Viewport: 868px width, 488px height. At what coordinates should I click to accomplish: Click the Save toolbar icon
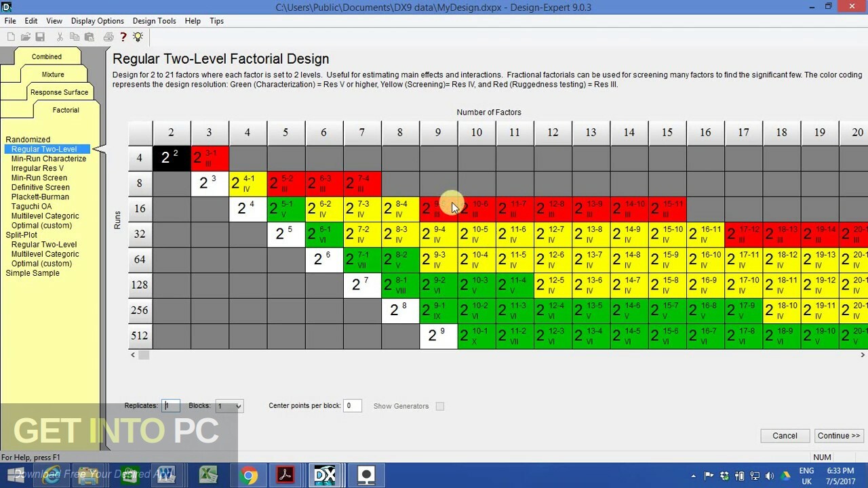click(40, 37)
